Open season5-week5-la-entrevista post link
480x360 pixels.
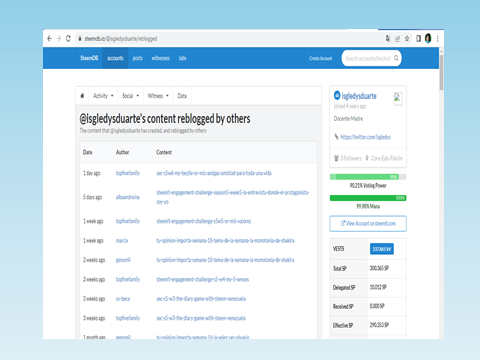tap(233, 197)
